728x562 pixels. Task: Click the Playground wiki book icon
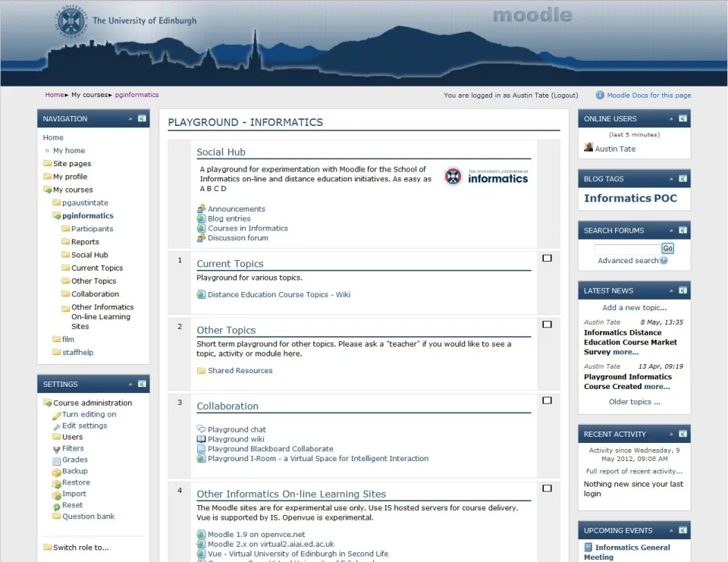coord(201,439)
